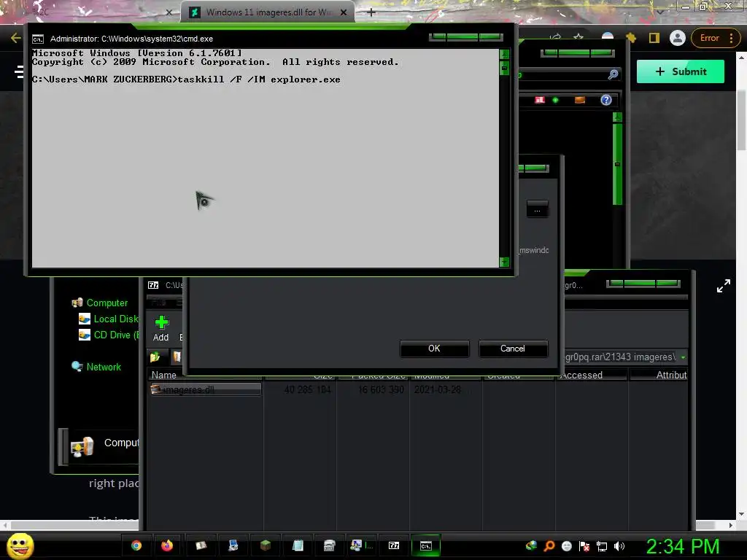Select the Windows 11 imageres.dll browser tab

tap(267, 12)
